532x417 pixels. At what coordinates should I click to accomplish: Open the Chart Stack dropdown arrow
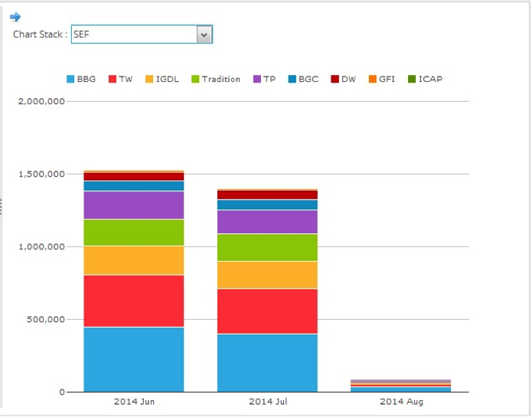(204, 34)
